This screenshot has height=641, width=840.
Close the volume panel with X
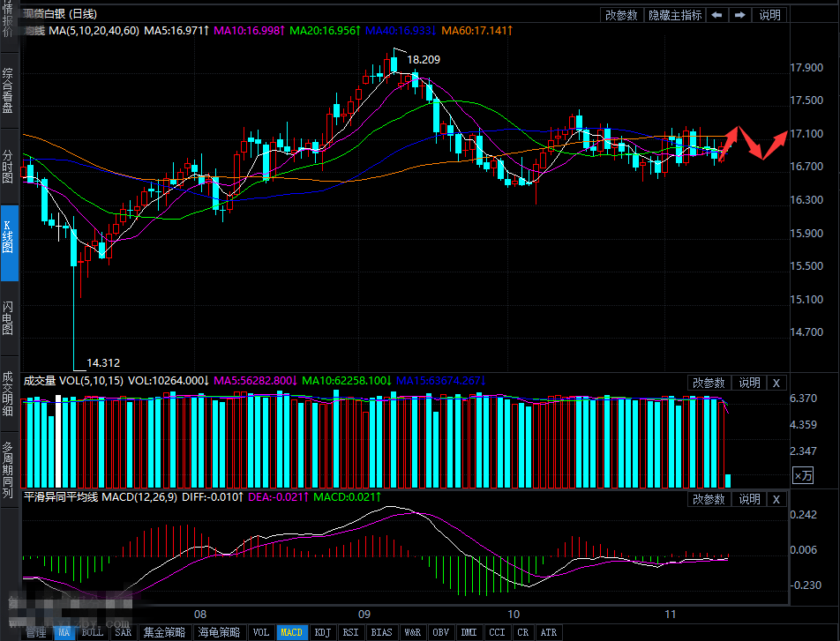[776, 383]
